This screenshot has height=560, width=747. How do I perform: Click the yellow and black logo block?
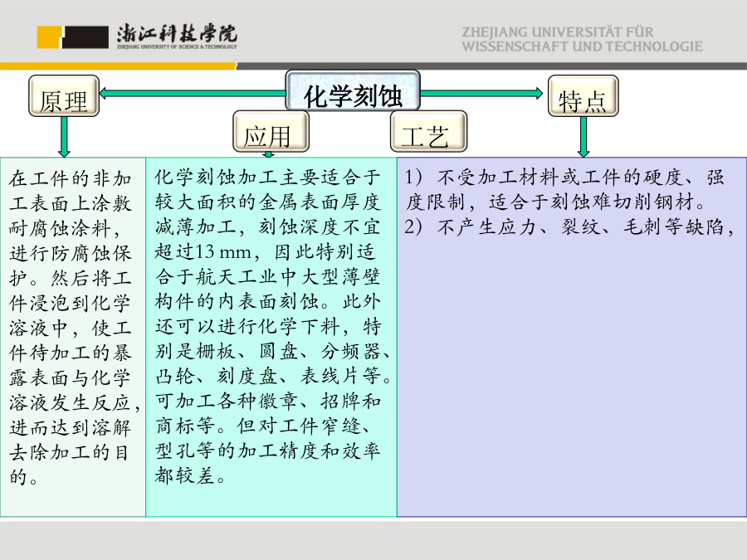(x=72, y=37)
